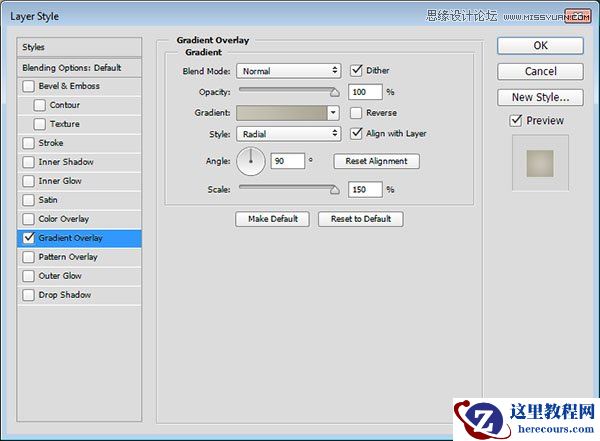The width and height of the screenshot is (600, 441).
Task: Click the Angle dial control
Action: [251, 162]
